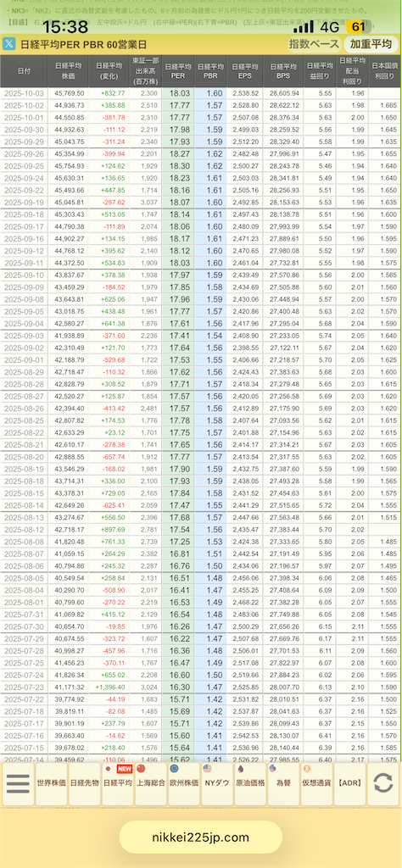The image size is (402, 868).
Task: Select the -381.78 change cell
Action: 109,117
